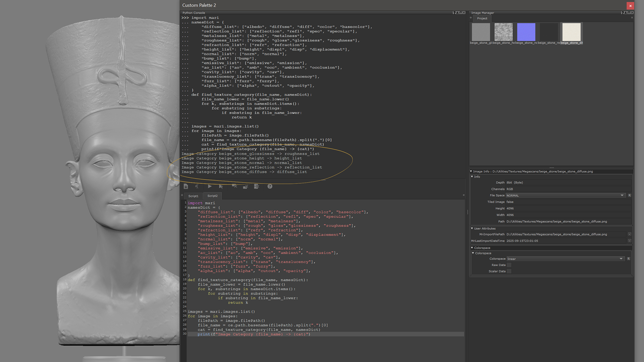Collapse the Info section expander
This screenshot has width=644, height=362.
point(472,177)
